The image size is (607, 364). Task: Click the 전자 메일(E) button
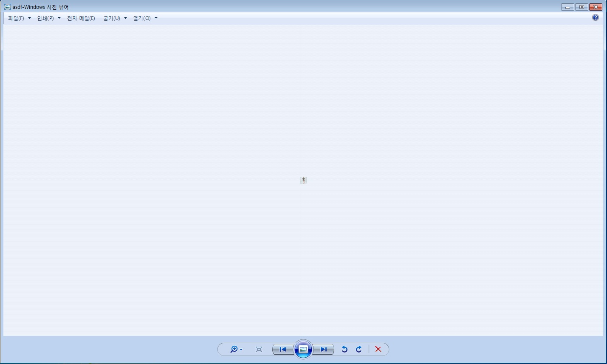(81, 18)
